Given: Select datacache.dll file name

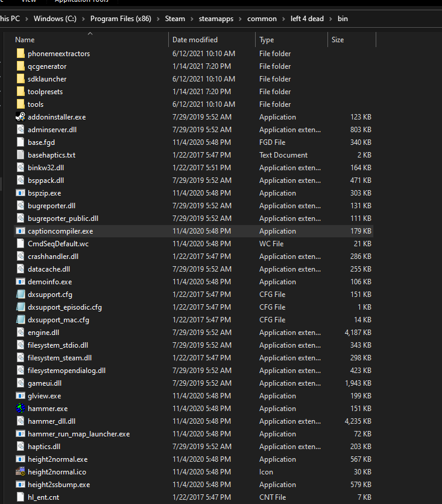Looking at the screenshot, I should tap(49, 269).
